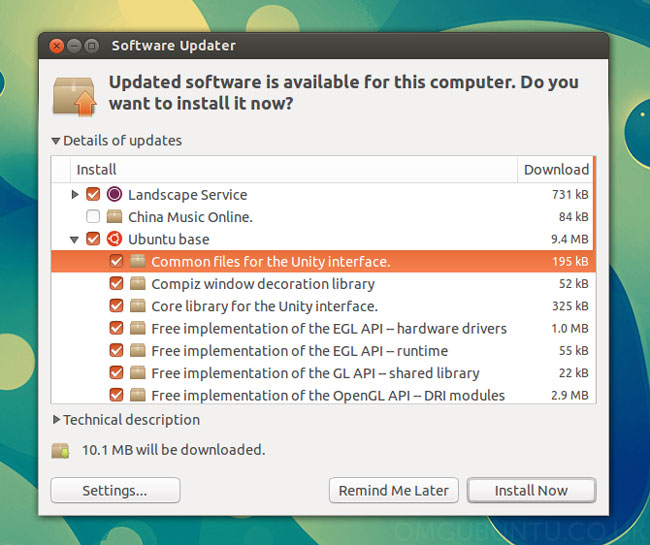
Task: Enable the China Music Online checkbox
Action: [x=93, y=217]
